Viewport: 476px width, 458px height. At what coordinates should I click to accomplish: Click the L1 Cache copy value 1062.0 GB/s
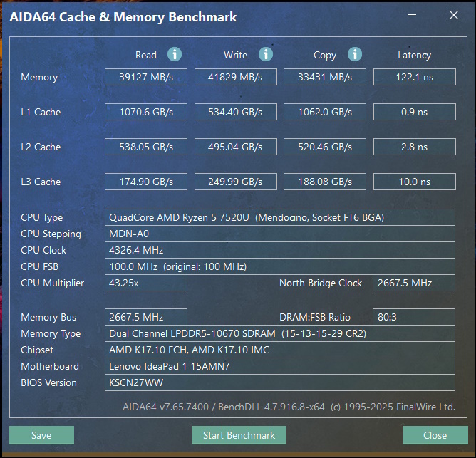325,112
